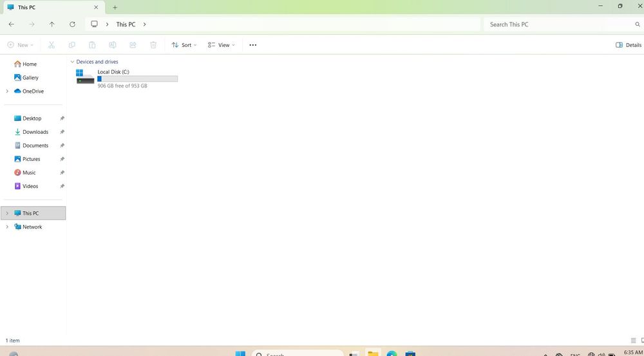
Task: Close the This PC tab
Action: pos(96,7)
